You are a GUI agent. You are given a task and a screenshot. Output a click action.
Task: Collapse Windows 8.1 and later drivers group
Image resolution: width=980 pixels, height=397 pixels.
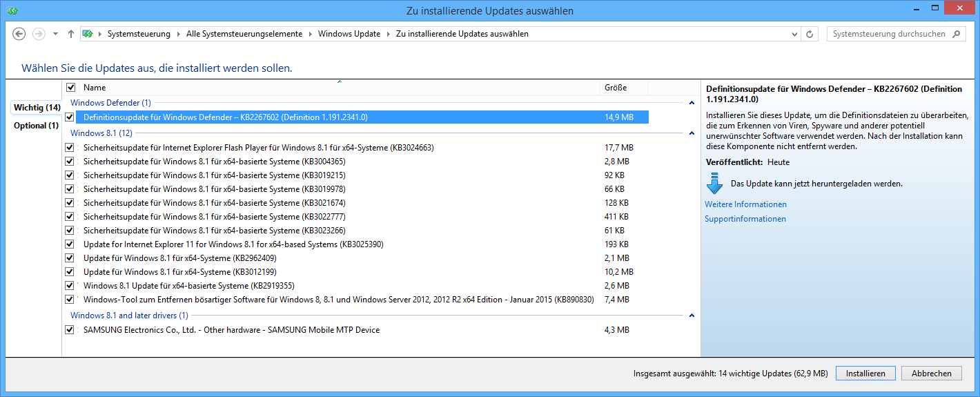click(692, 316)
